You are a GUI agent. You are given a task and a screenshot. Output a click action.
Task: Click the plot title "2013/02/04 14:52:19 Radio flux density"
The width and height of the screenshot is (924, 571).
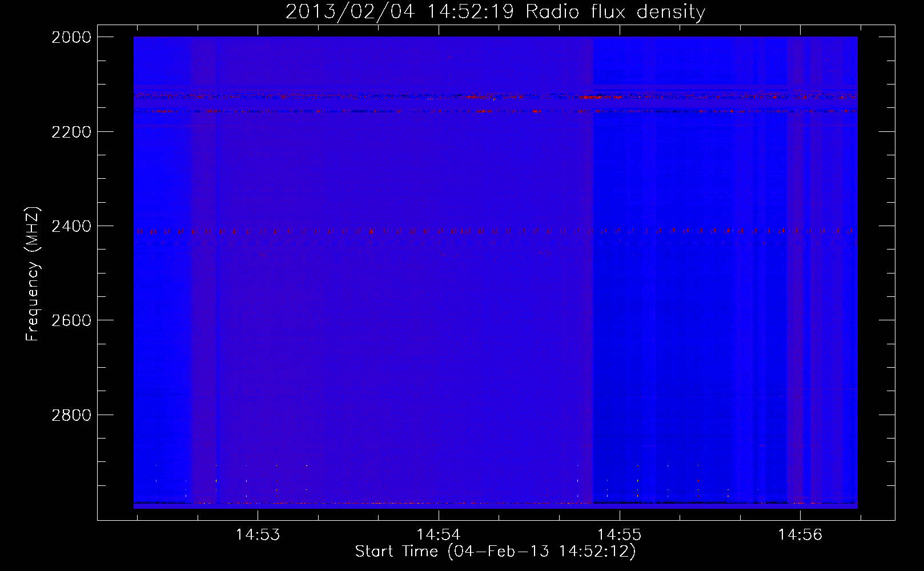496,11
